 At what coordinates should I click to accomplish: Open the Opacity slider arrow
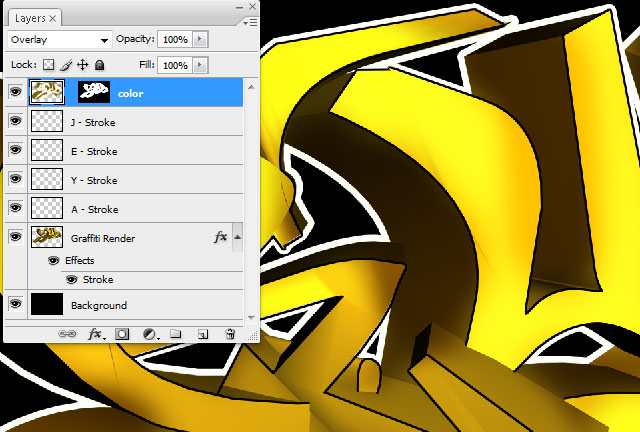(x=200, y=39)
